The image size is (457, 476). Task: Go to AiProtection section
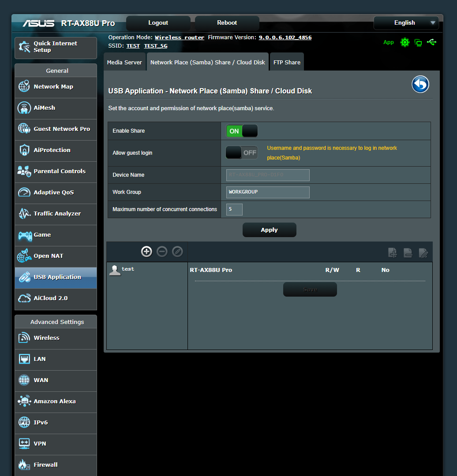coord(56,151)
